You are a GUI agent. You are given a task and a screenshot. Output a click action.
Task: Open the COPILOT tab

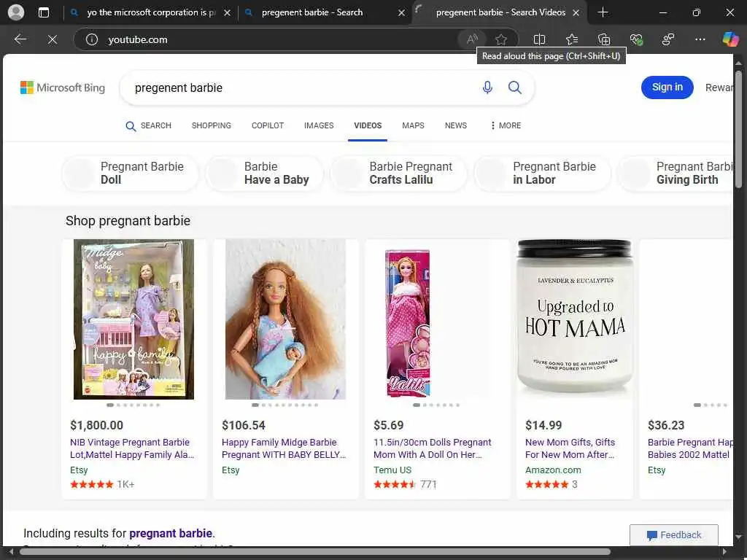(267, 125)
